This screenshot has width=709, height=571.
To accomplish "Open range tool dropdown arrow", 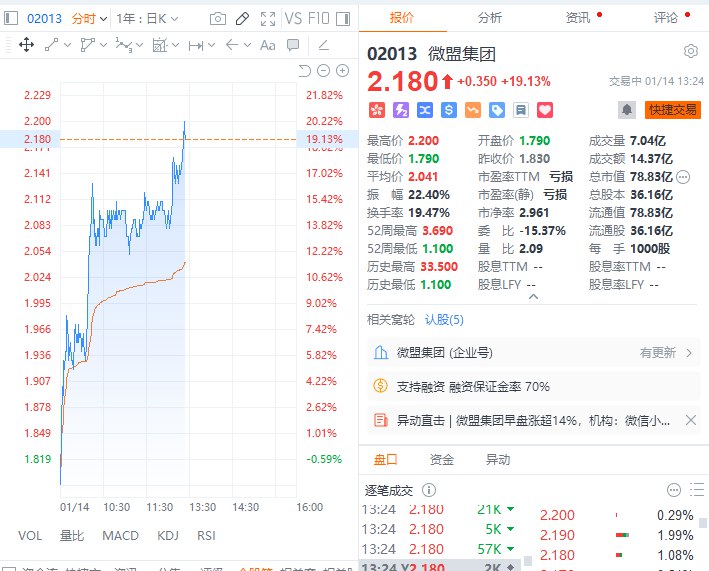I will (211, 45).
